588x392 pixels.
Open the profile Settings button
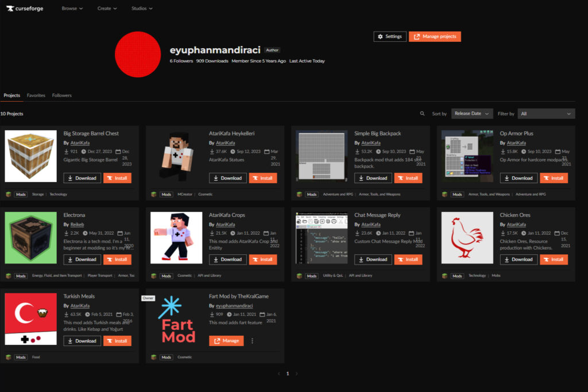[x=390, y=37]
